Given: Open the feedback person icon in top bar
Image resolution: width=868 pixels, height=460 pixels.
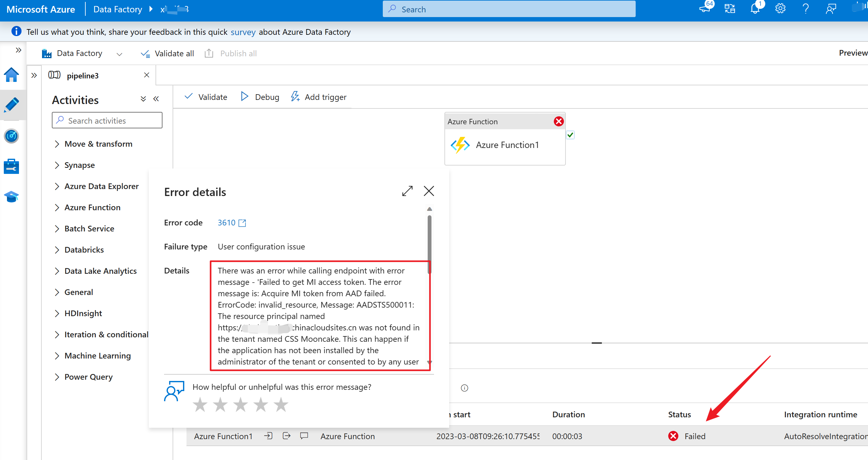Looking at the screenshot, I should click(x=831, y=9).
